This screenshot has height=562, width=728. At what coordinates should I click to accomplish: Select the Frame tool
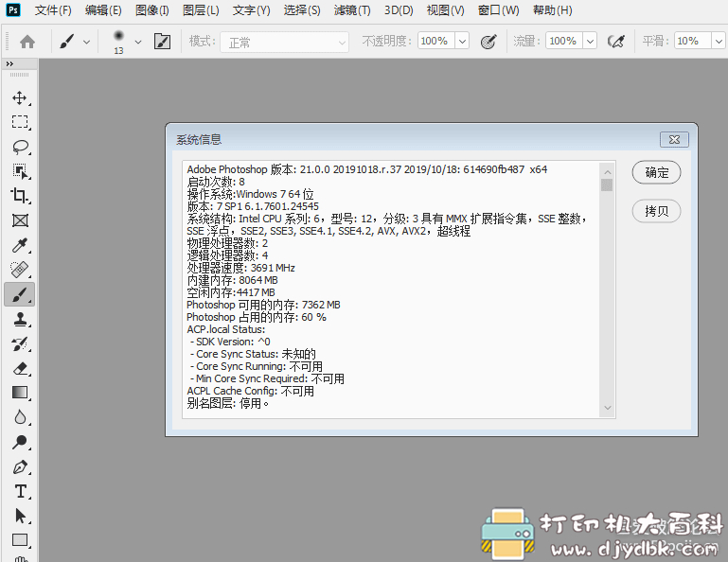20,220
